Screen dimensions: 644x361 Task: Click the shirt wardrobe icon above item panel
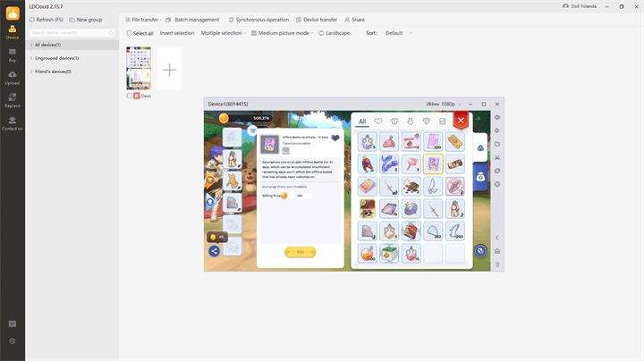click(252, 130)
